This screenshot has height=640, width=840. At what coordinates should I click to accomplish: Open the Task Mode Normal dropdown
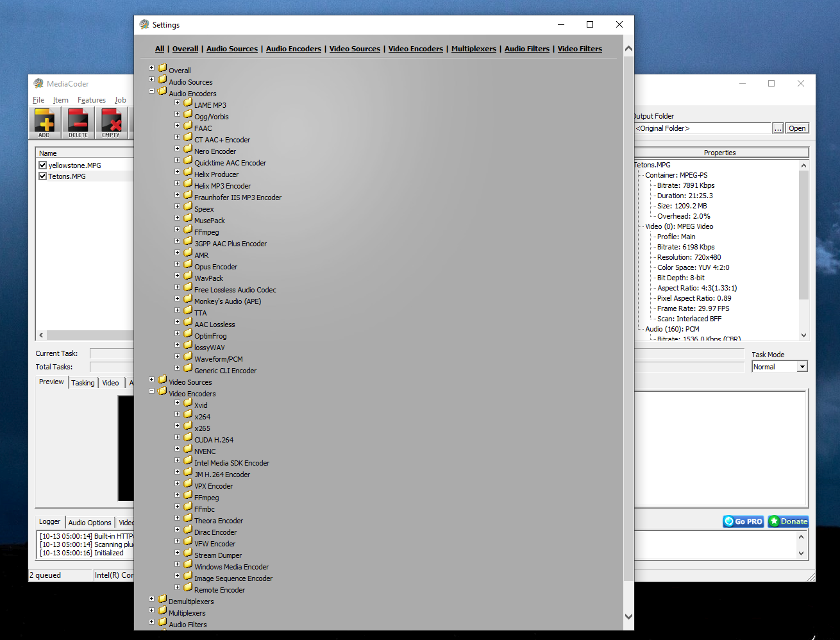point(802,367)
